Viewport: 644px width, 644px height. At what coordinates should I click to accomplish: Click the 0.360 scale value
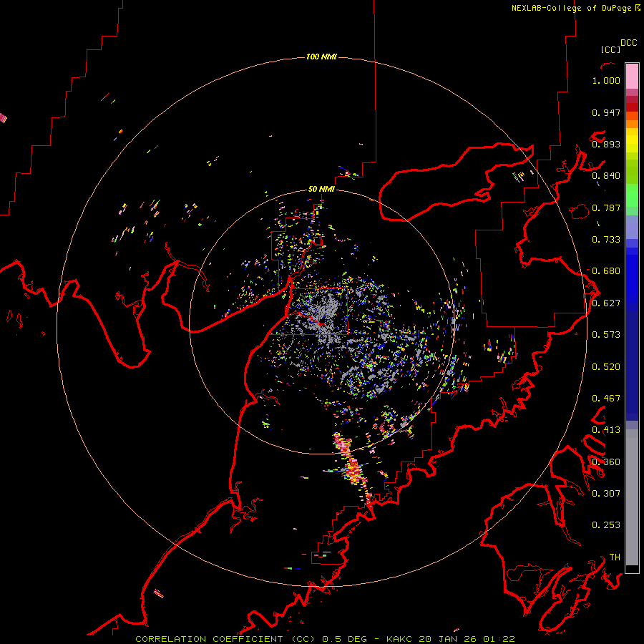(606, 462)
